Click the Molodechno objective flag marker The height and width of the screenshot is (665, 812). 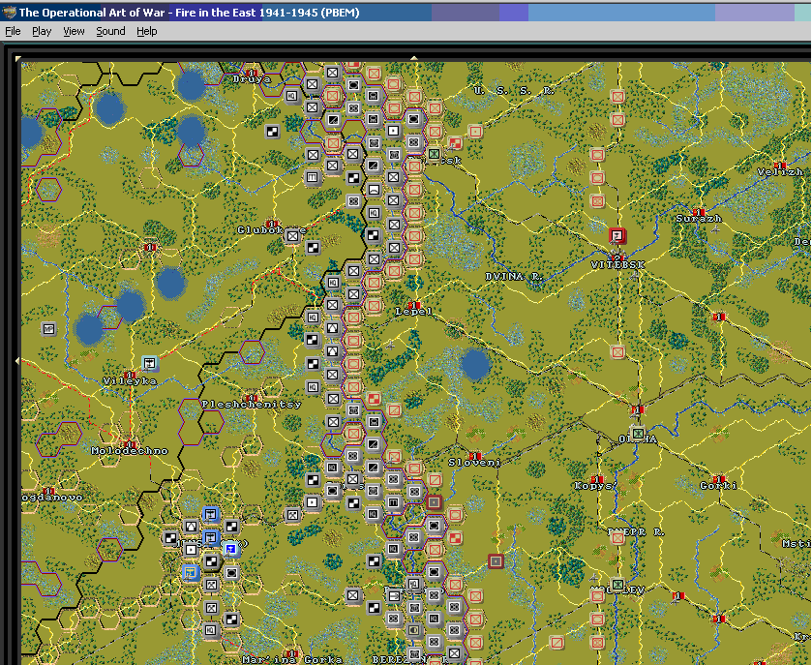(131, 444)
